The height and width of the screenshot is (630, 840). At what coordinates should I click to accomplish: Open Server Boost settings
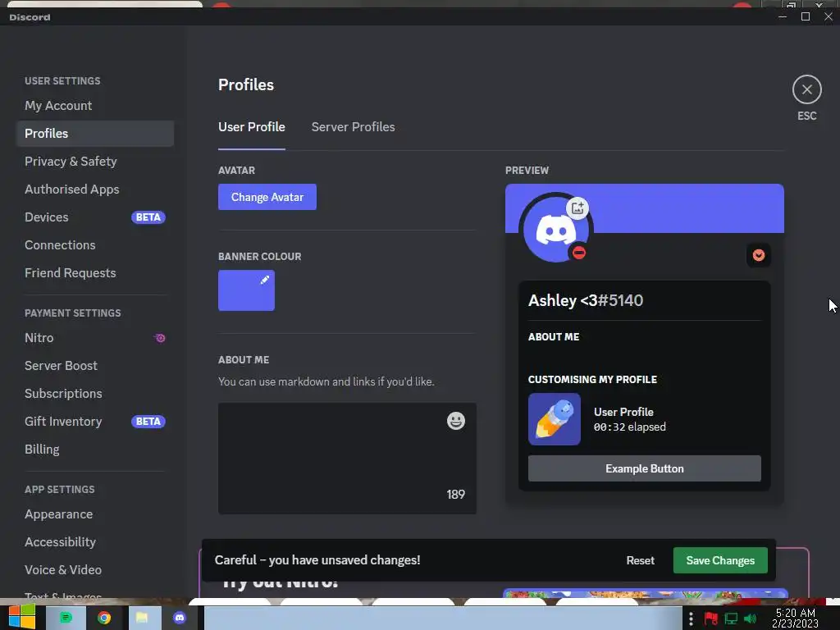[x=95, y=365]
